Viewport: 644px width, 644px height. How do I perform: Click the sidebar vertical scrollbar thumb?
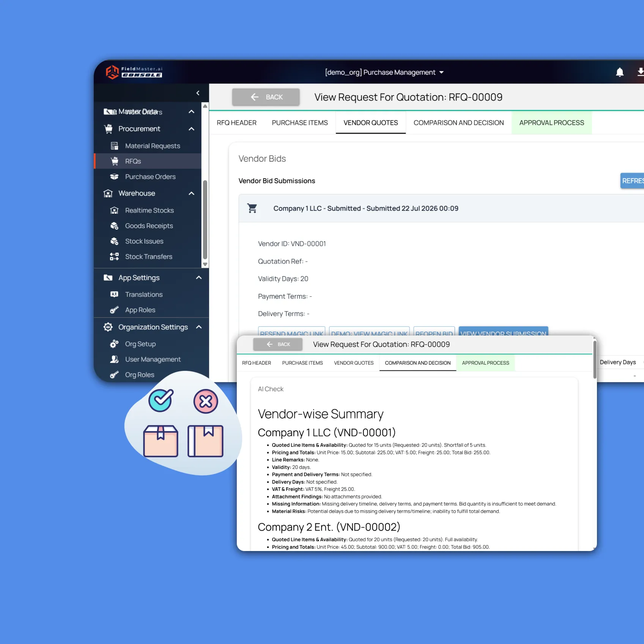point(205,219)
